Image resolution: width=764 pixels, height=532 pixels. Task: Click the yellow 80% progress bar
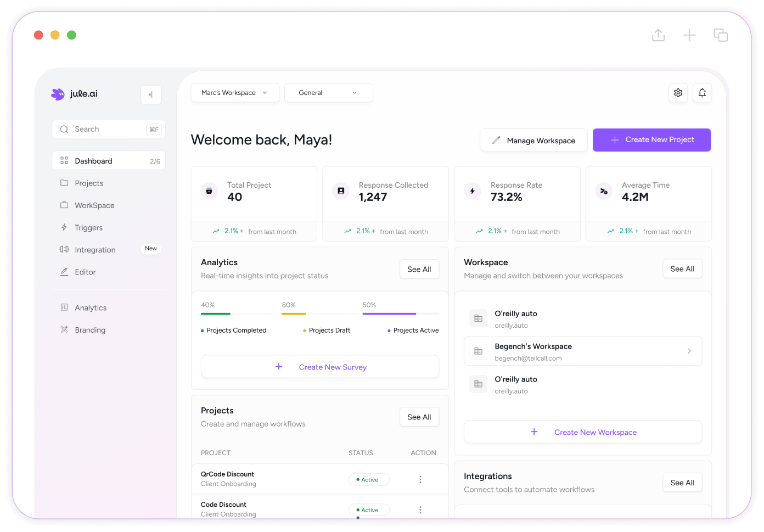pos(294,313)
